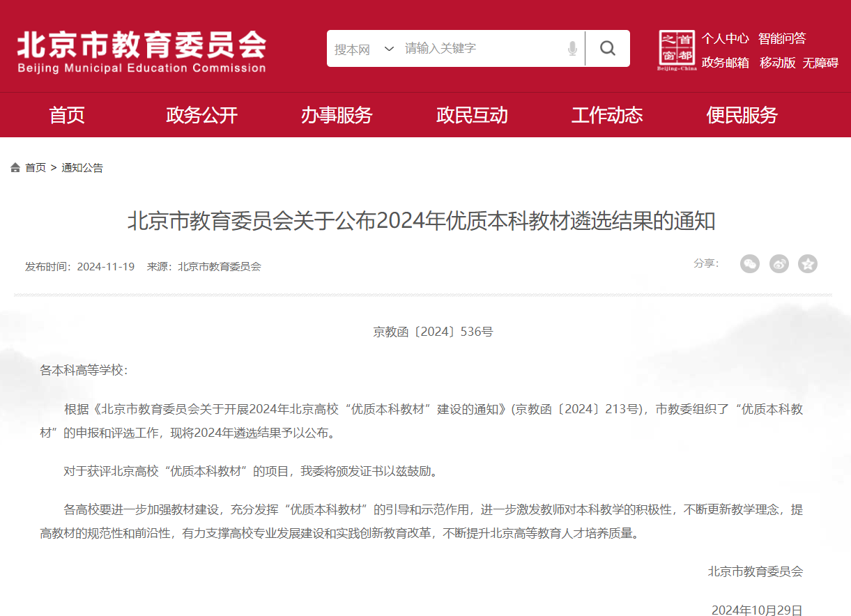Go to the 首页 navigation tab
Viewport: 851px width, 616px height.
point(67,115)
